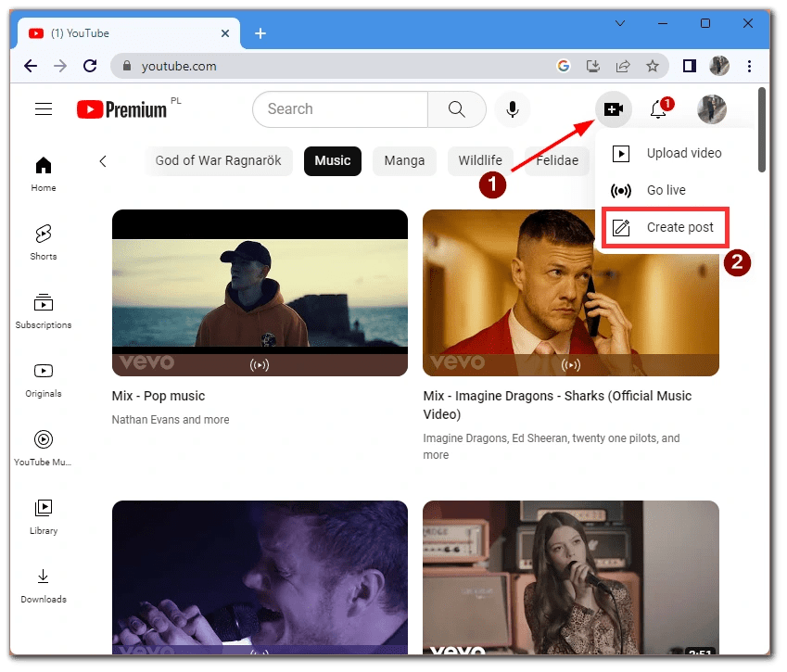Open Originals in sidebar
Screen dimensions: 787x672
pyautogui.click(x=44, y=380)
